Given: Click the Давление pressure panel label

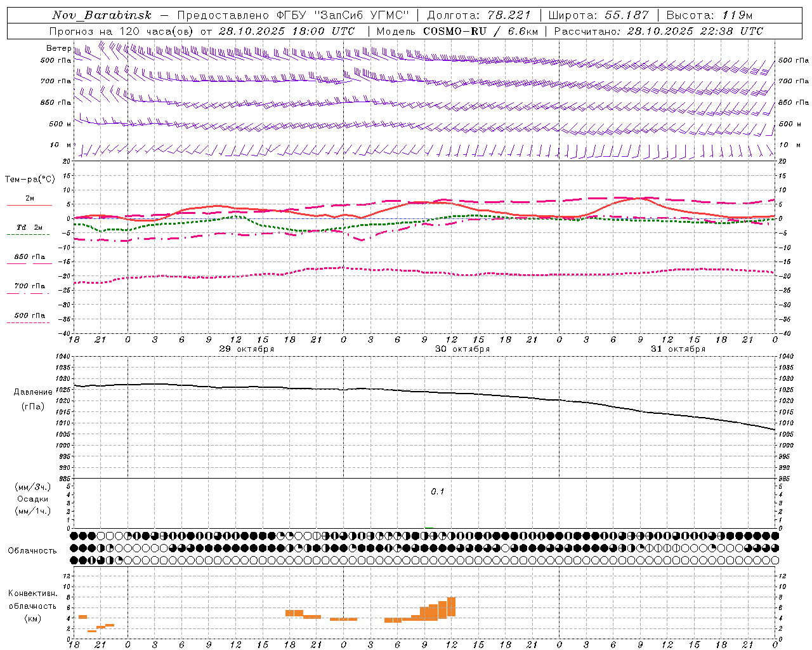Looking at the screenshot, I should point(33,392).
